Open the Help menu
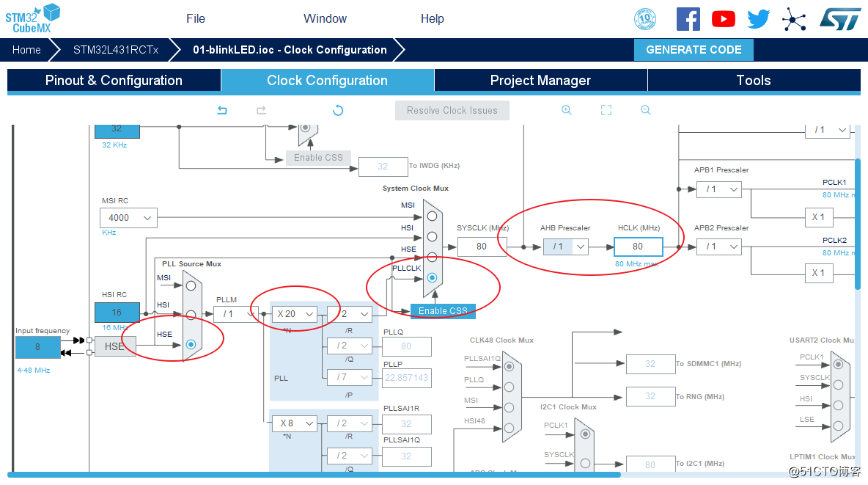 [x=433, y=19]
